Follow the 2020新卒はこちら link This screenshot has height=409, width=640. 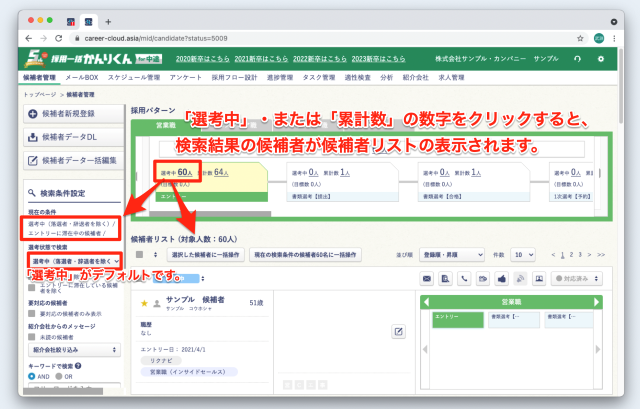click(x=203, y=59)
